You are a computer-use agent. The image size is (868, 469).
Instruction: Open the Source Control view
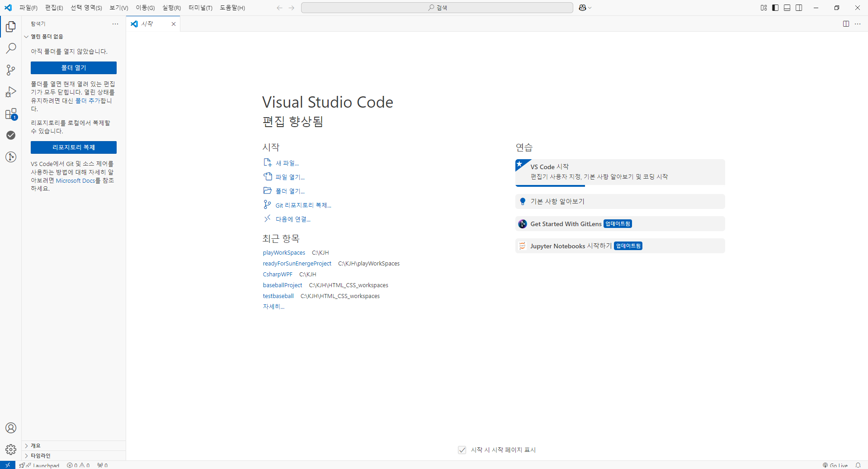click(11, 70)
